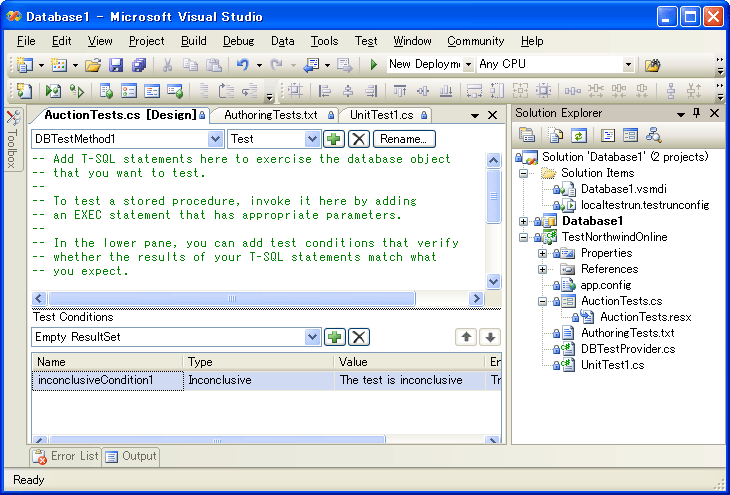Click the View Designer icon in Solution Explorer
730x495 pixels.
coord(630,136)
